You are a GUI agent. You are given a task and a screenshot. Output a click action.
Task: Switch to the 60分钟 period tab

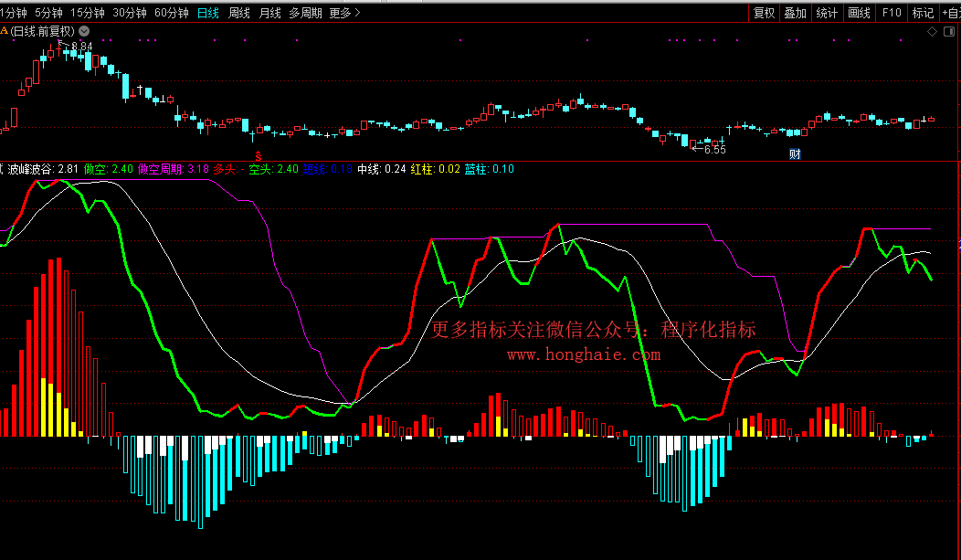click(172, 13)
